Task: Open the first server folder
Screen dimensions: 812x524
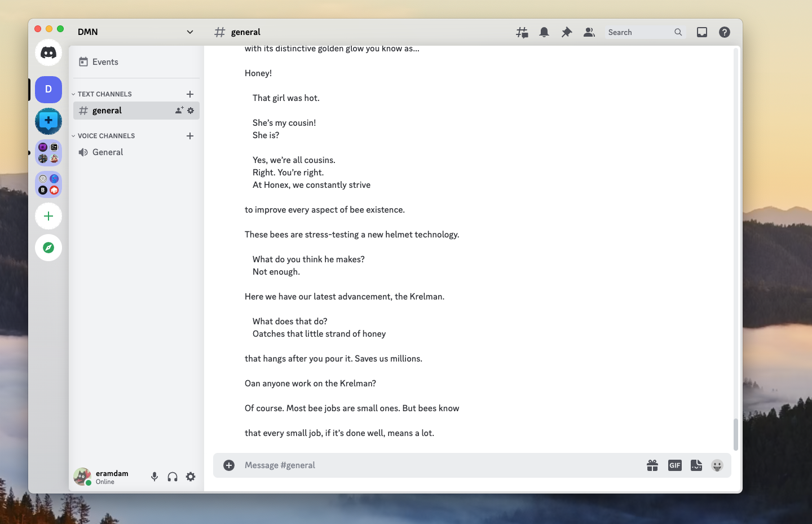Action: (48, 153)
